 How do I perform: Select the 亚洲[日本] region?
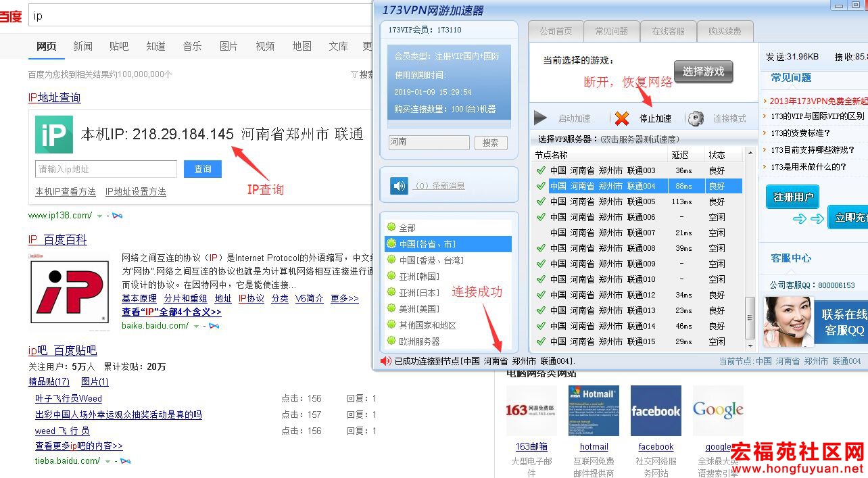[448, 293]
